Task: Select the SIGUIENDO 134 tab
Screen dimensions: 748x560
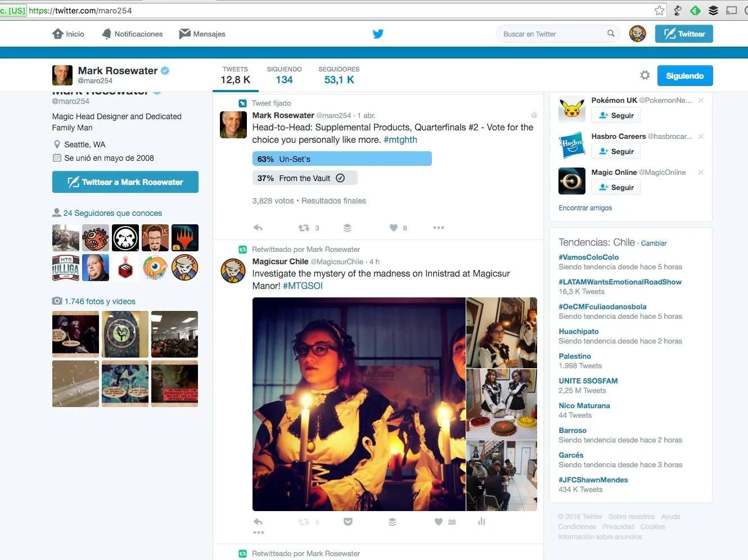Action: point(284,75)
